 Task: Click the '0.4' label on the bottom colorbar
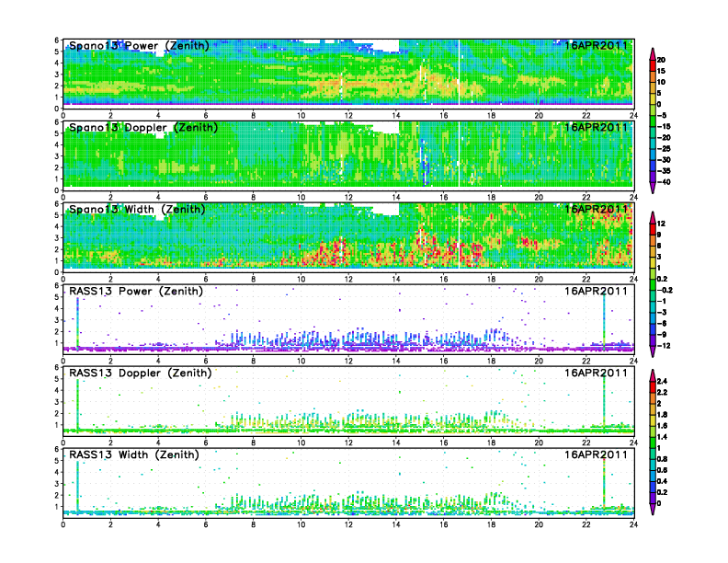tap(663, 481)
